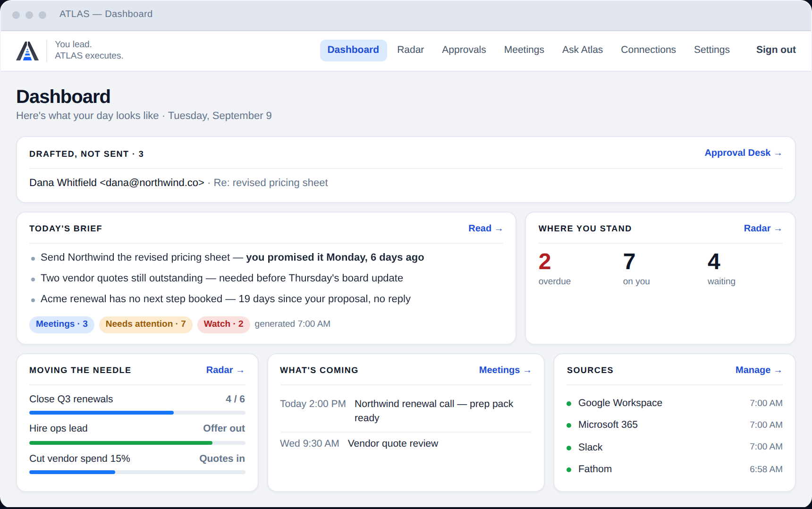
Task: Open the Dashboard tab
Action: (353, 50)
